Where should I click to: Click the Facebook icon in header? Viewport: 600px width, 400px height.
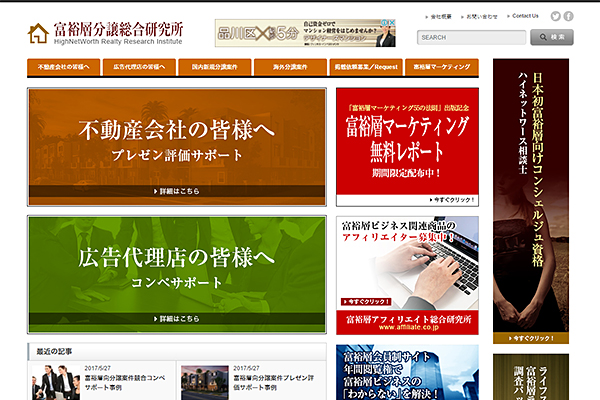tap(568, 16)
